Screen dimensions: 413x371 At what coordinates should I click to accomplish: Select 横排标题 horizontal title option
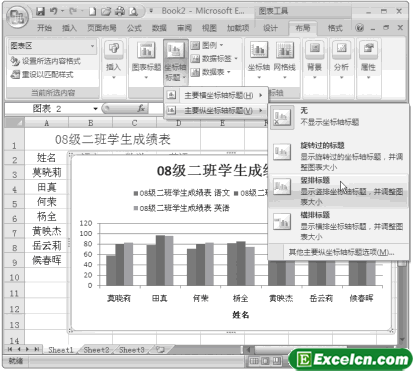[x=339, y=226]
